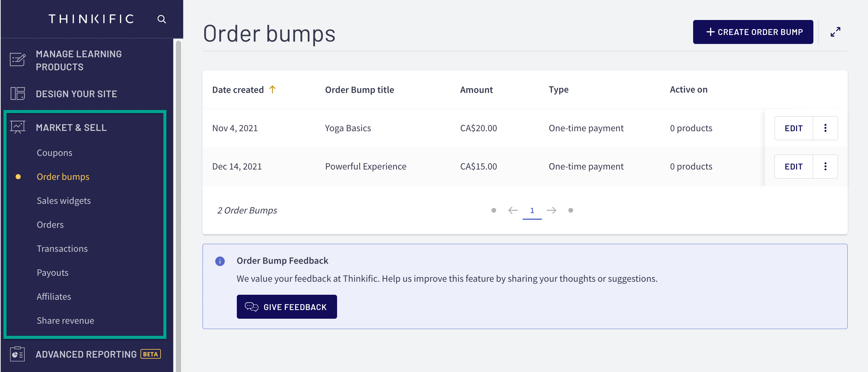Click the Manage Learning Products icon
This screenshot has width=868, height=372.
[x=18, y=60]
